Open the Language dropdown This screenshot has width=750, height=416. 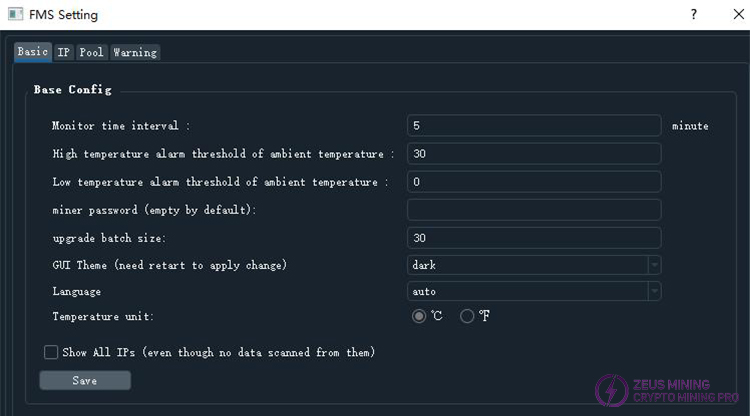(x=534, y=291)
